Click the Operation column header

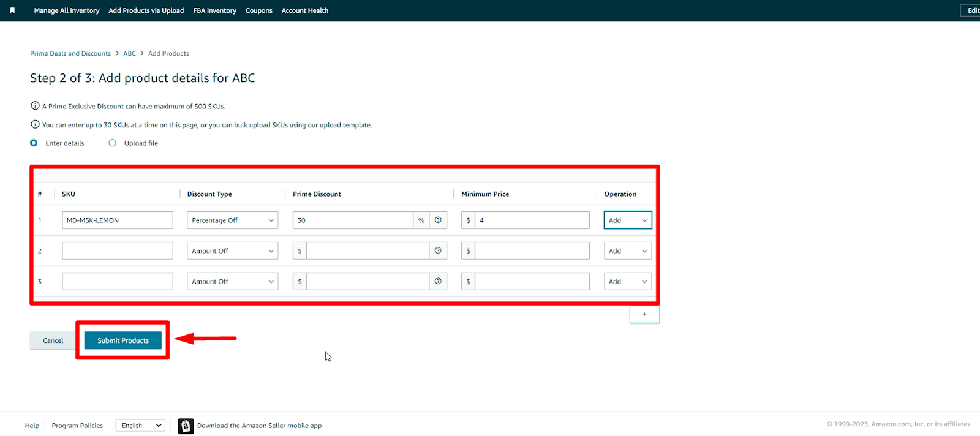point(620,194)
